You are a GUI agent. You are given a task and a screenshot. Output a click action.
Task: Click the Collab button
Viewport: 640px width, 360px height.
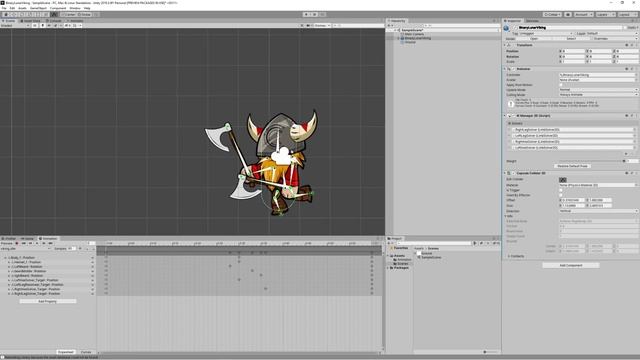coord(552,14)
